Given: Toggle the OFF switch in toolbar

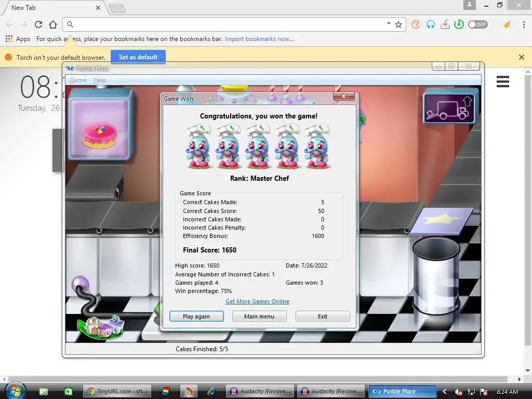Looking at the screenshot, I should click(x=478, y=24).
